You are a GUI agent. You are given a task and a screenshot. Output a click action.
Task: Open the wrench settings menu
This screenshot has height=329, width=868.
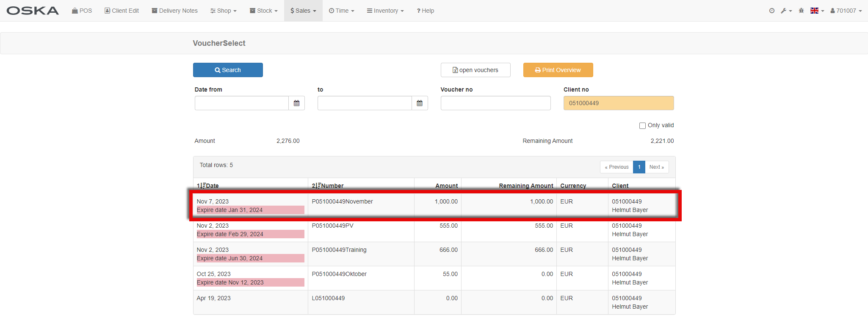tap(786, 11)
